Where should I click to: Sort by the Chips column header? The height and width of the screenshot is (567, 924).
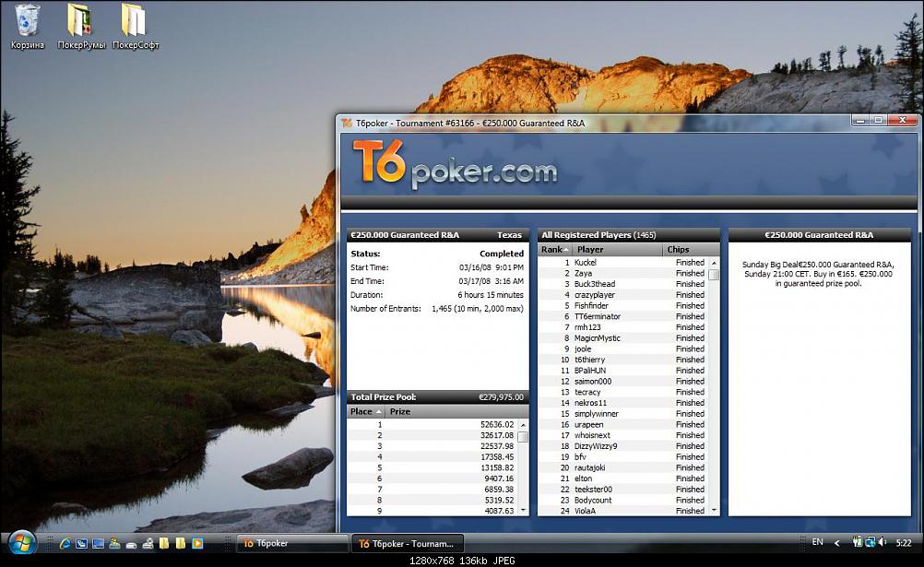(692, 249)
